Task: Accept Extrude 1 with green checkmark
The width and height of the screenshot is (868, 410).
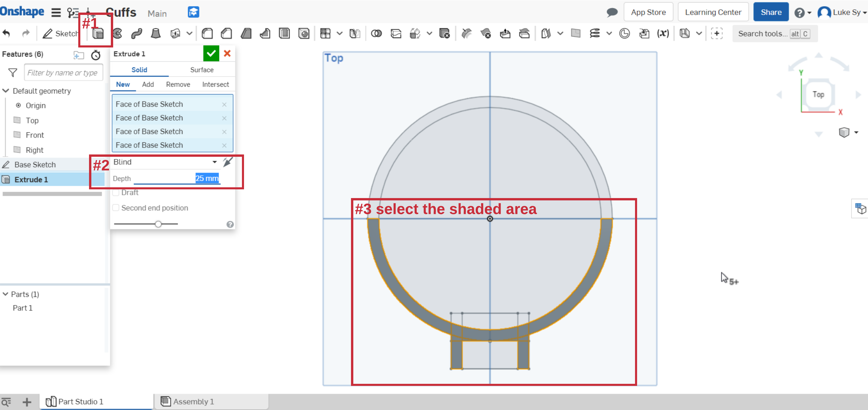Action: [x=211, y=53]
